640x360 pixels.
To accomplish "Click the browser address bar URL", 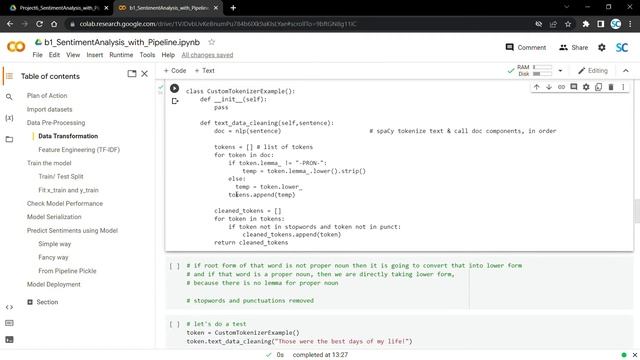I will [218, 24].
